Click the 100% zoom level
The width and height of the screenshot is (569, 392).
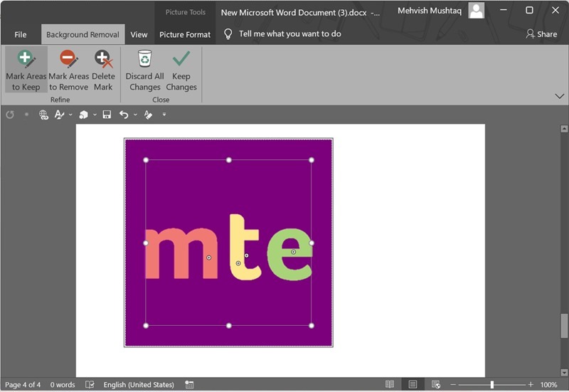pos(548,384)
